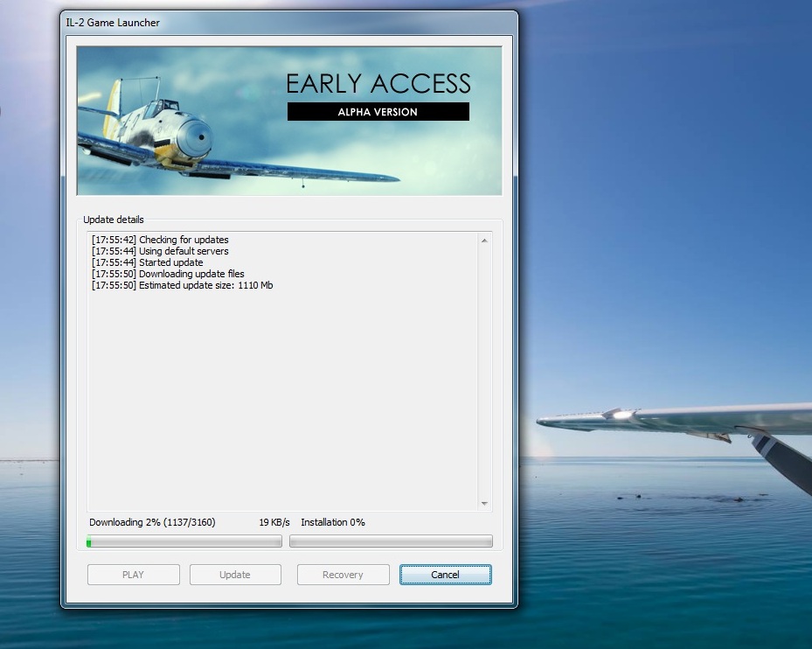
Task: Click the '19 KB/s' download speed text
Action: (x=274, y=522)
